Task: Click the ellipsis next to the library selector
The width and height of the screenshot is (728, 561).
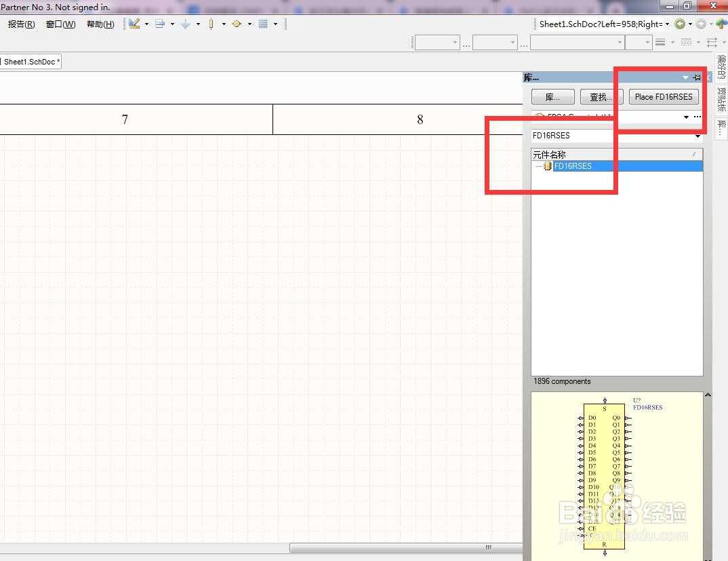Action: point(697,117)
